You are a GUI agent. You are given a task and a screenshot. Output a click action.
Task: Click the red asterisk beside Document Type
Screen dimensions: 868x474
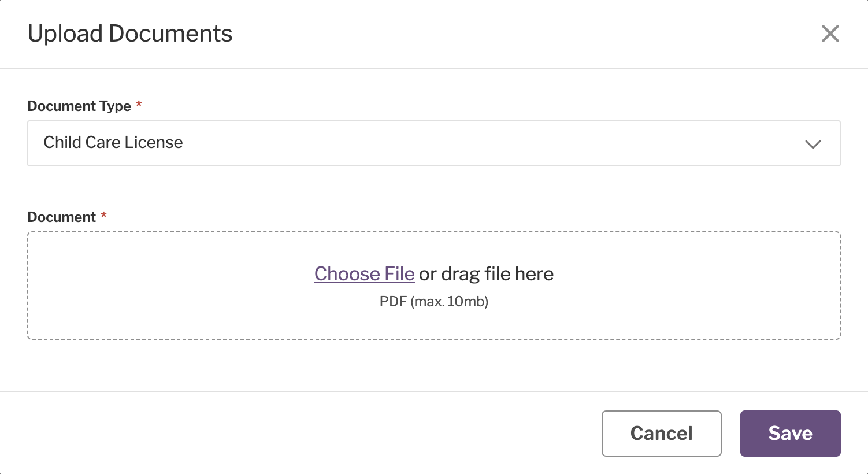pos(139,105)
